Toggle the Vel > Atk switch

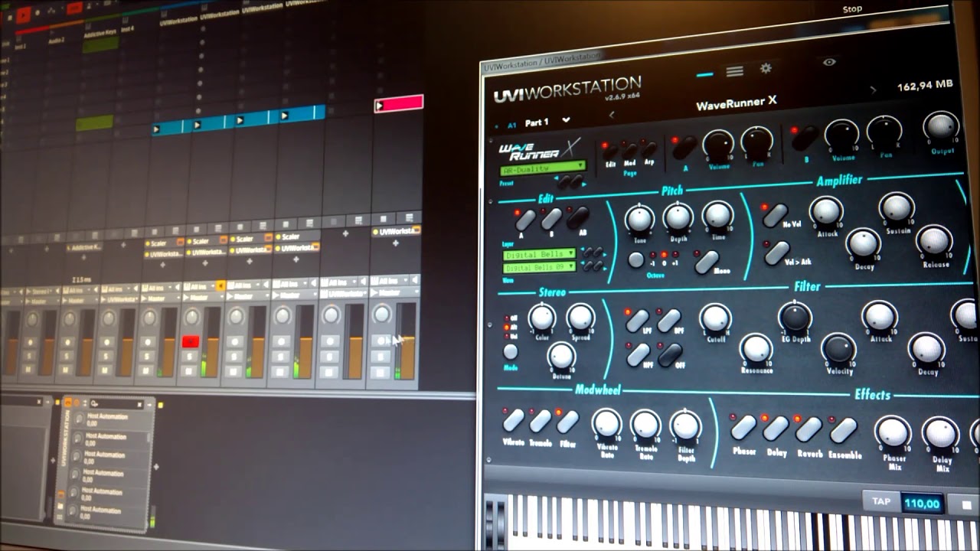777,253
